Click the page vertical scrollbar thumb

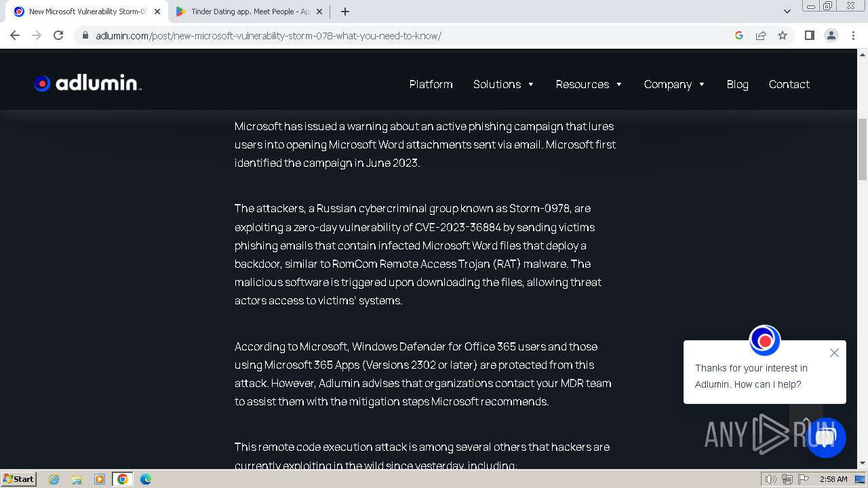(x=863, y=149)
